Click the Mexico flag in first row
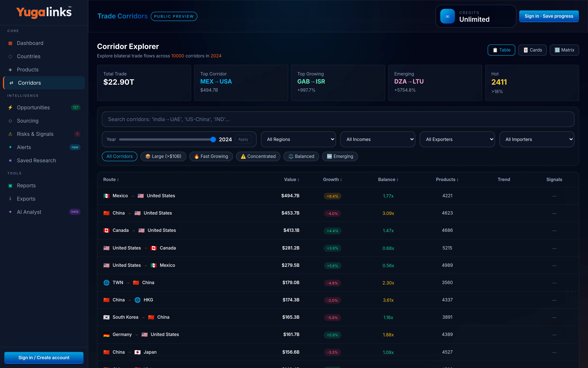 tap(106, 196)
